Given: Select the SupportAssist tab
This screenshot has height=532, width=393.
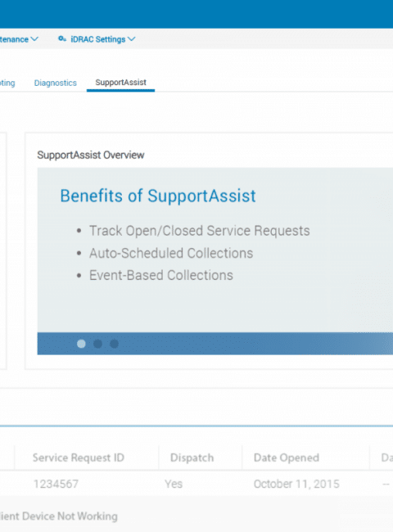Looking at the screenshot, I should 121,83.
